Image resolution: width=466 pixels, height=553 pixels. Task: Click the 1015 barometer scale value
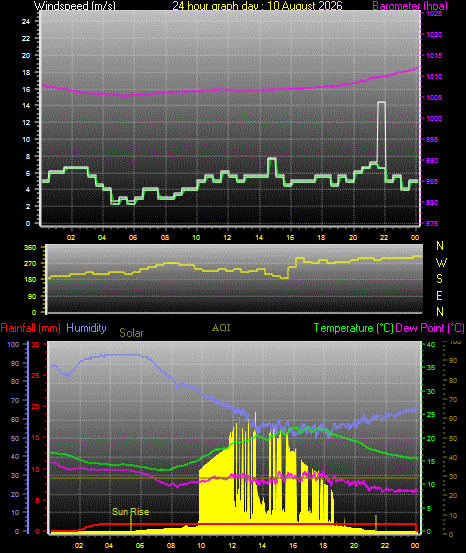click(434, 55)
